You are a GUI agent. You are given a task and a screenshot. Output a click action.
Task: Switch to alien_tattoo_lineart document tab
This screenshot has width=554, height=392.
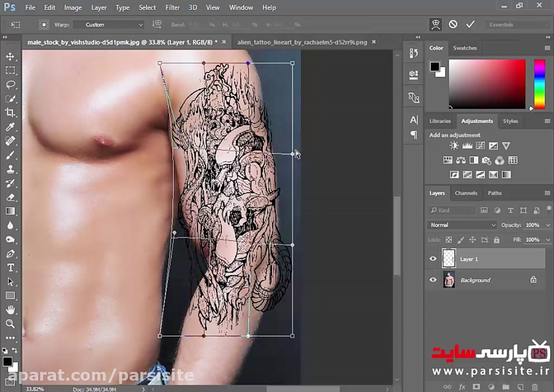[x=302, y=42]
